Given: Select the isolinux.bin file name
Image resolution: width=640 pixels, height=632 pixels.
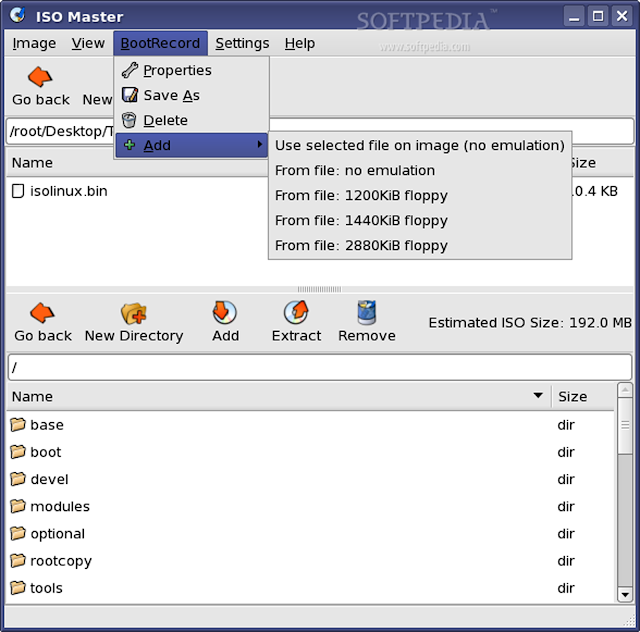Looking at the screenshot, I should click(x=69, y=191).
